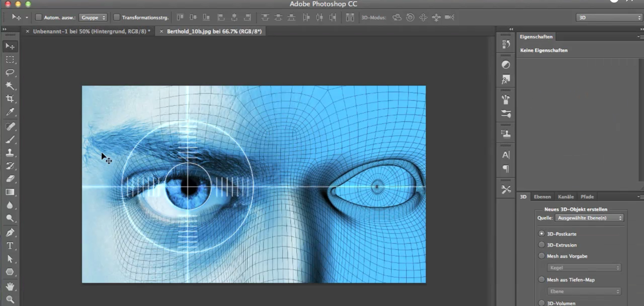Enable the Autom. ausw. checkbox
The width and height of the screenshot is (644, 306).
coord(39,18)
